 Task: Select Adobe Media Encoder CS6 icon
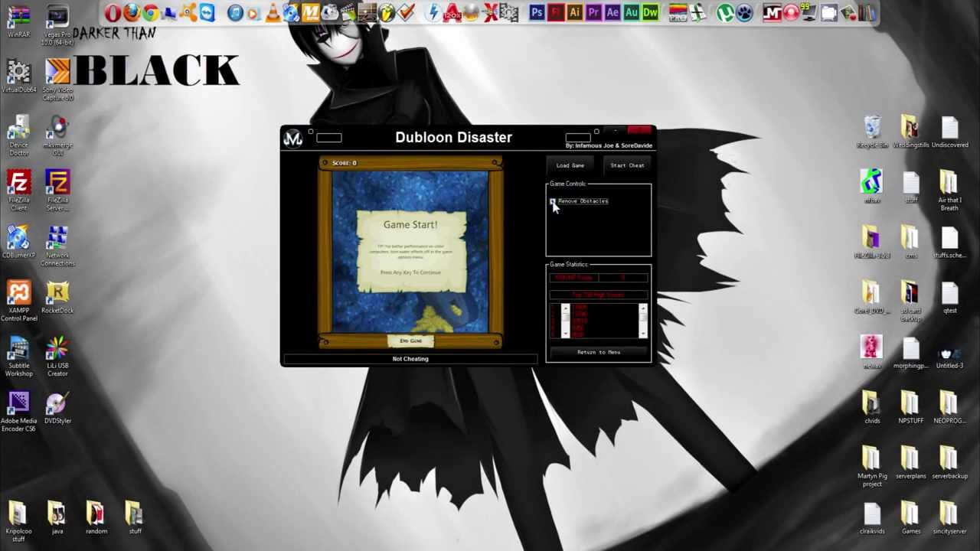click(18, 410)
